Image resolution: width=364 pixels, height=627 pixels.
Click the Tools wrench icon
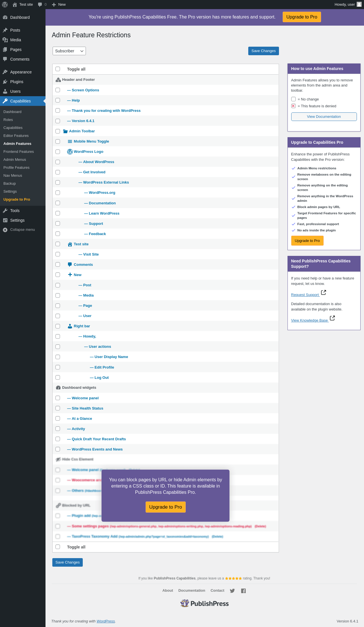pyautogui.click(x=5, y=211)
